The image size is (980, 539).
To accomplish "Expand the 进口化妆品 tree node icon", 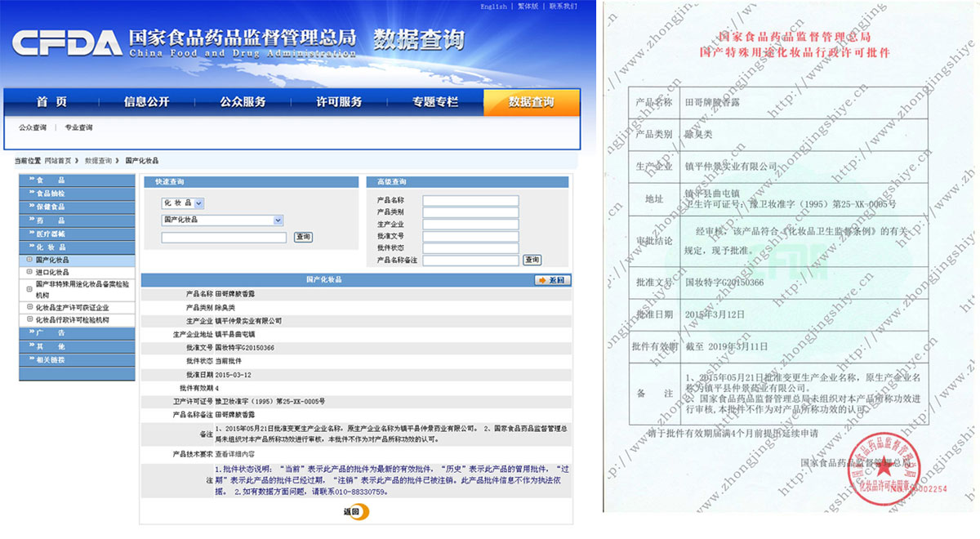I will [x=29, y=272].
